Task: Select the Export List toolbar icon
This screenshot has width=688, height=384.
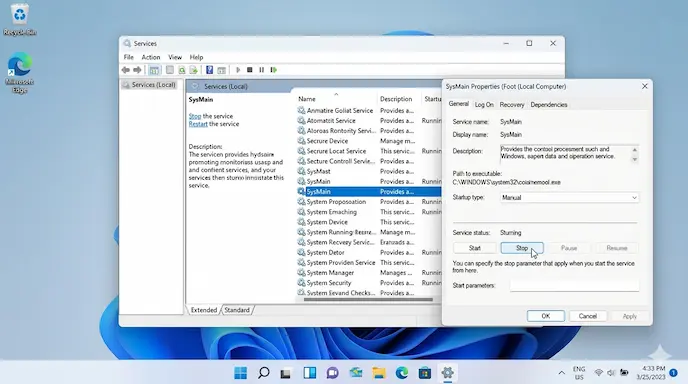Action: coord(193,70)
